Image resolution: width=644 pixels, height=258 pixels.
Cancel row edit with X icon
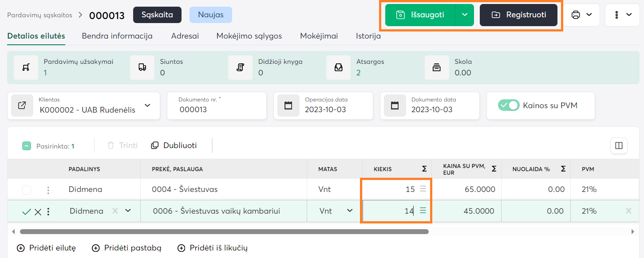[x=38, y=211]
